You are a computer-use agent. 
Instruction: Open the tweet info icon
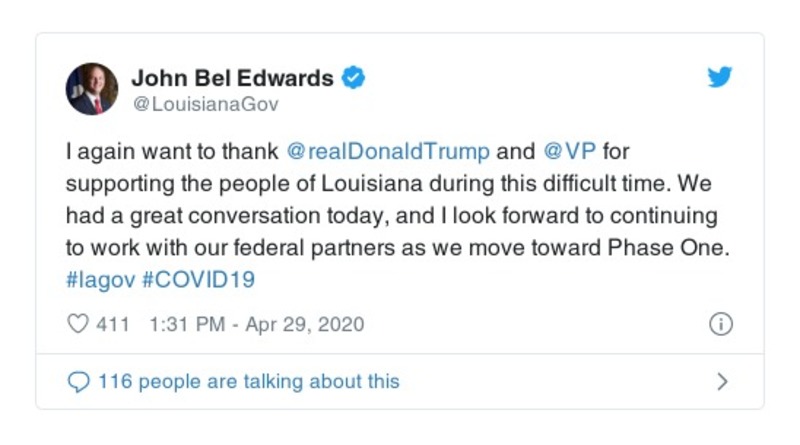pyautogui.click(x=720, y=324)
